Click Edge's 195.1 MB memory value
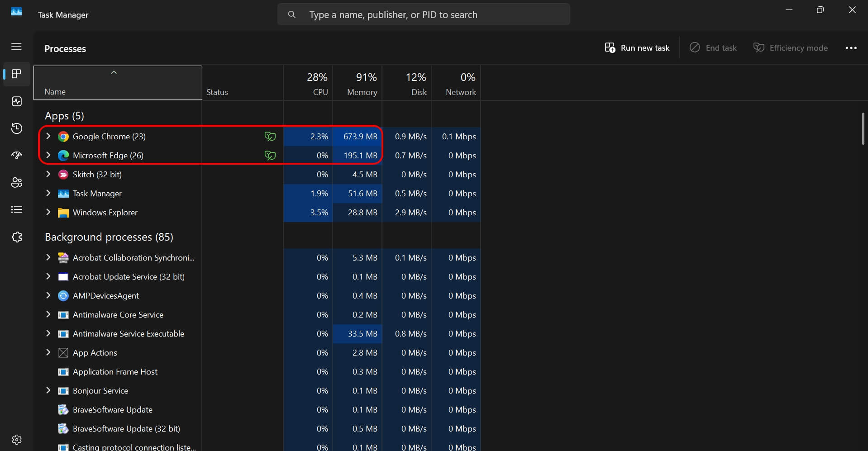This screenshot has height=451, width=868. pyautogui.click(x=360, y=156)
